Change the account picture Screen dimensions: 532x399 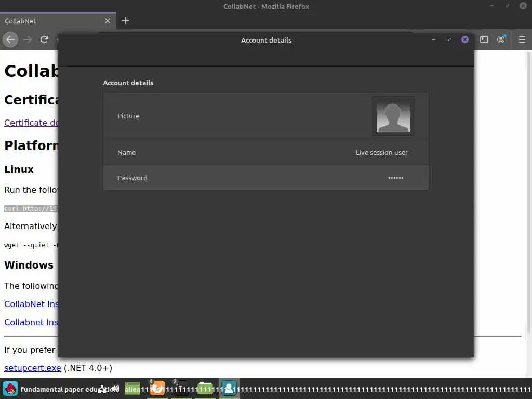click(393, 116)
